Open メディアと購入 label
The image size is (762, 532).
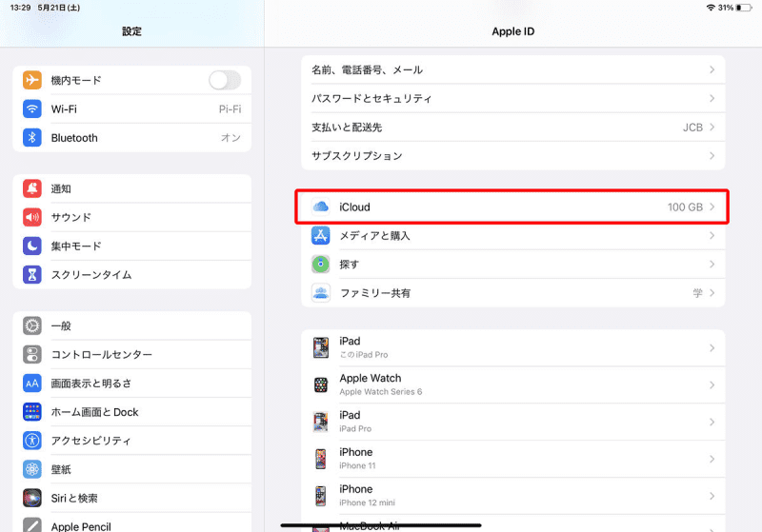coord(374,235)
